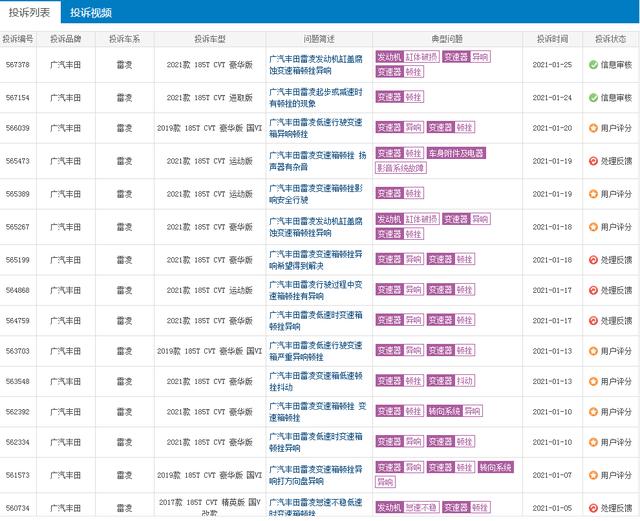
Task: Open complaint link 广汽丰田雷凌变速箱低速顿挫抖动
Action: pos(316,381)
